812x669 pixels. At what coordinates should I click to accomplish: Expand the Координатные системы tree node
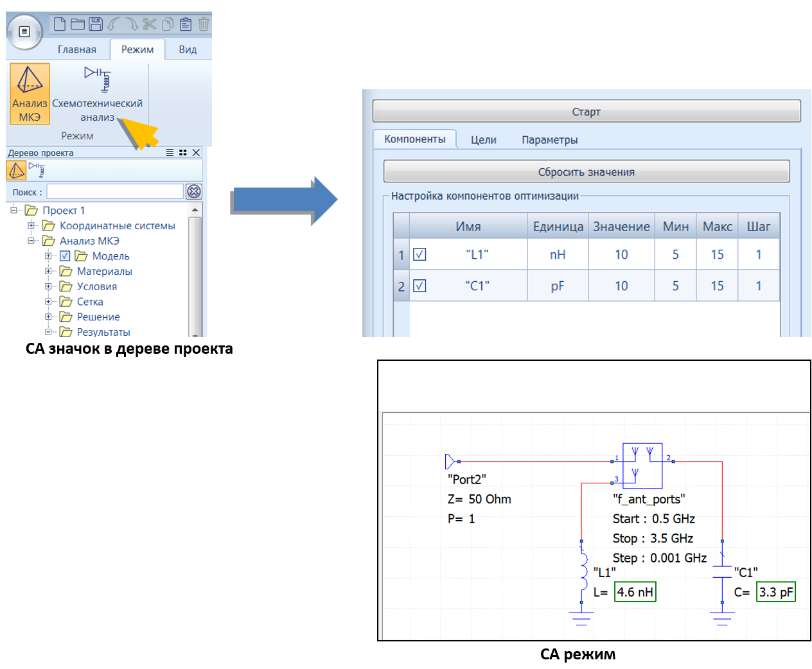(31, 225)
